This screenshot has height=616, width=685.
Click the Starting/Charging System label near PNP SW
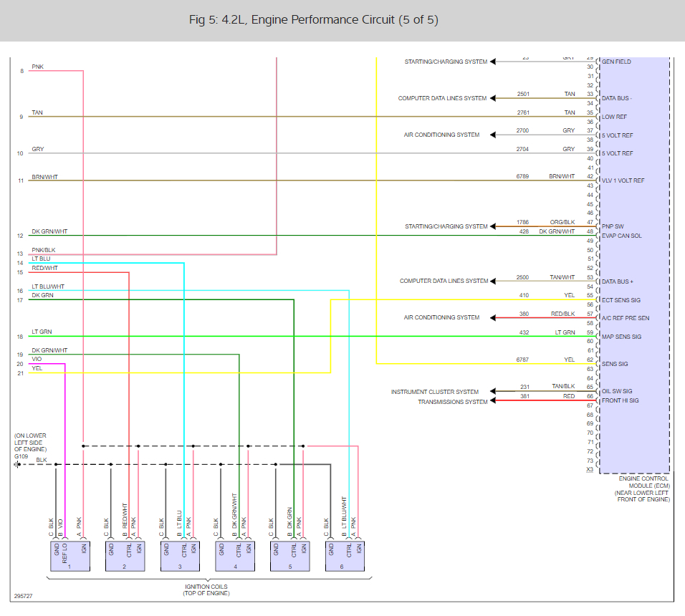(446, 226)
